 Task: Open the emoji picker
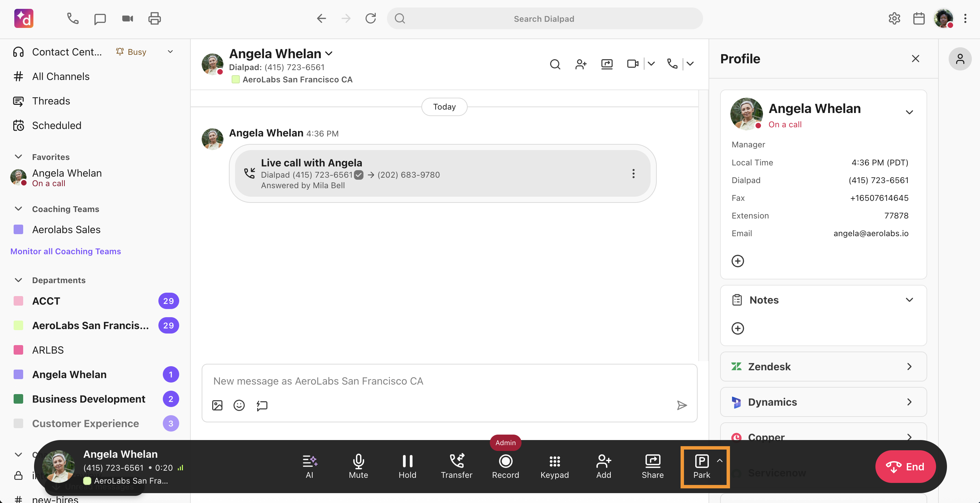coord(239,405)
